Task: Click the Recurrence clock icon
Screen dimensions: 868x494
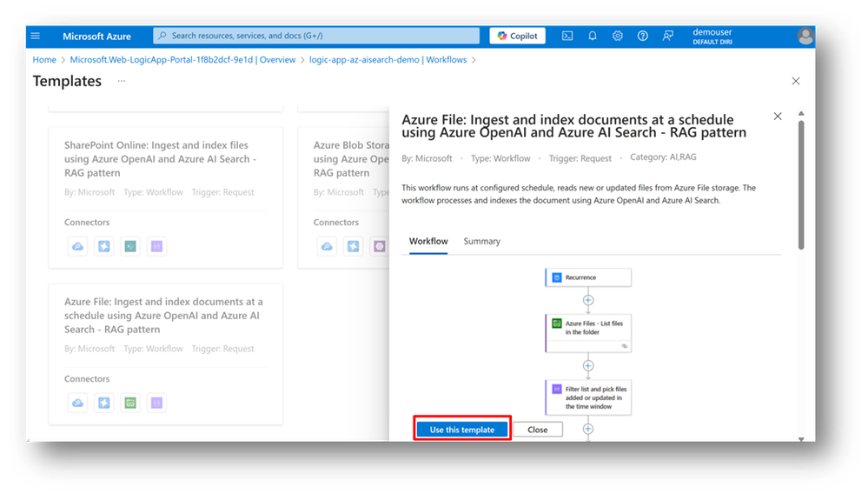Action: [557, 277]
